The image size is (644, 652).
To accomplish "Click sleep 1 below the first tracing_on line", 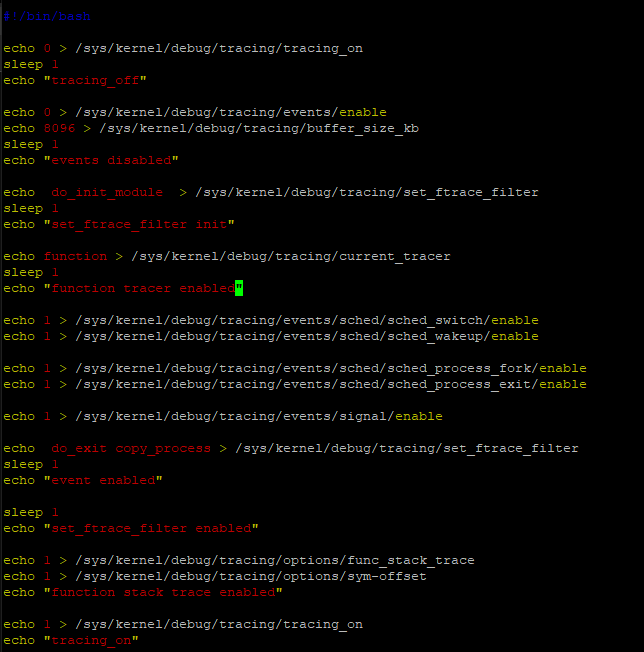I will click(31, 64).
